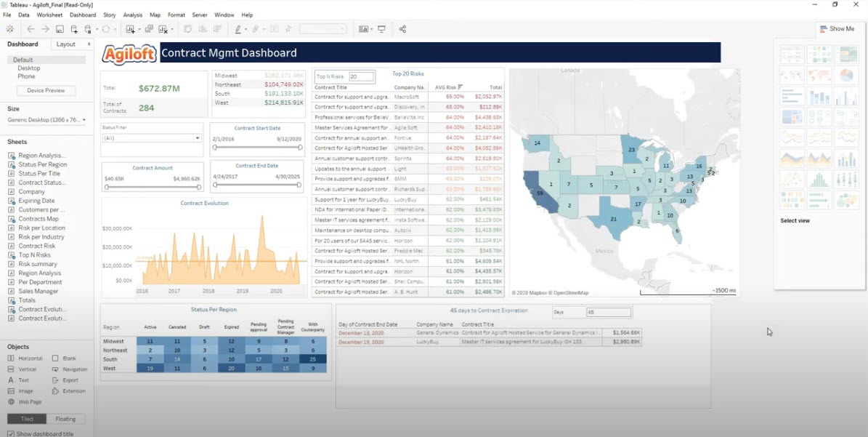
Task: Click the Days input field showing 45
Action: [609, 313]
